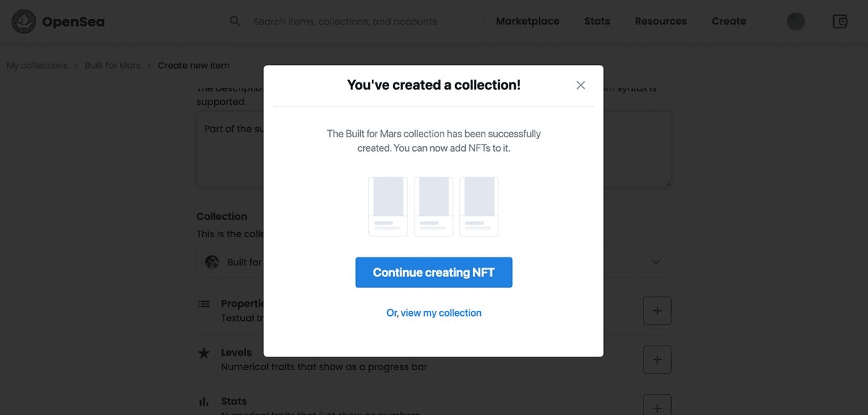Image resolution: width=868 pixels, height=415 pixels.
Task: Click the Collection section heading
Action: click(x=222, y=216)
